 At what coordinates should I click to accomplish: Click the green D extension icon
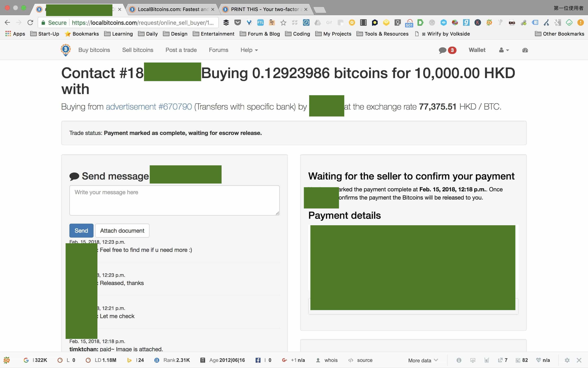[x=420, y=23]
